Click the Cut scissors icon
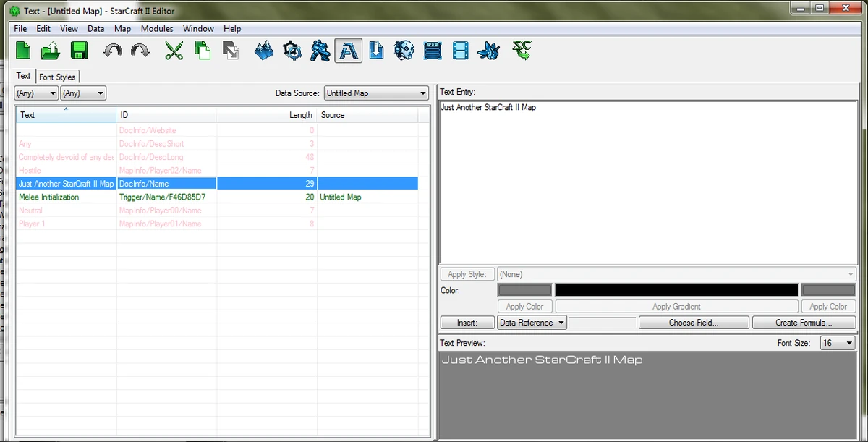The image size is (868, 442). point(174,51)
